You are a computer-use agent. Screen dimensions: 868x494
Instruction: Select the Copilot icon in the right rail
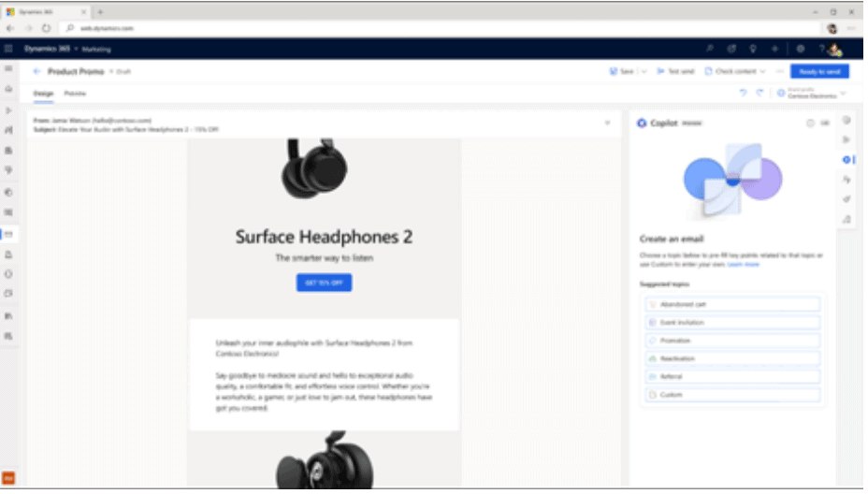(846, 160)
